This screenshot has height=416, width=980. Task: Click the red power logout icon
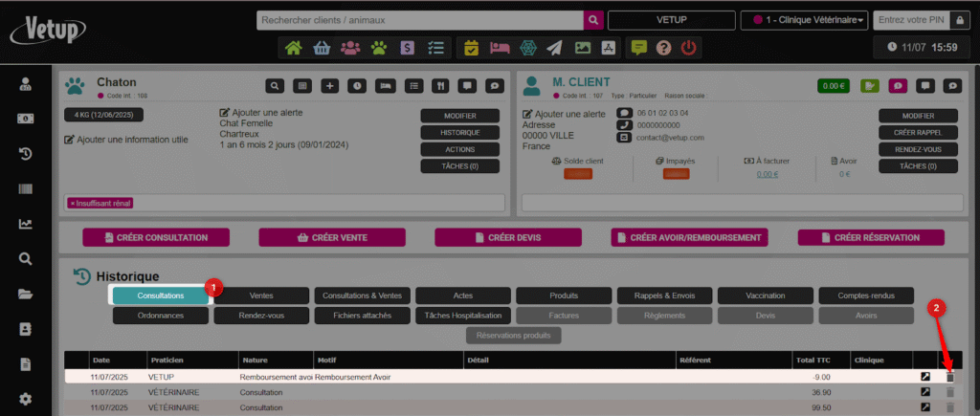[686, 47]
